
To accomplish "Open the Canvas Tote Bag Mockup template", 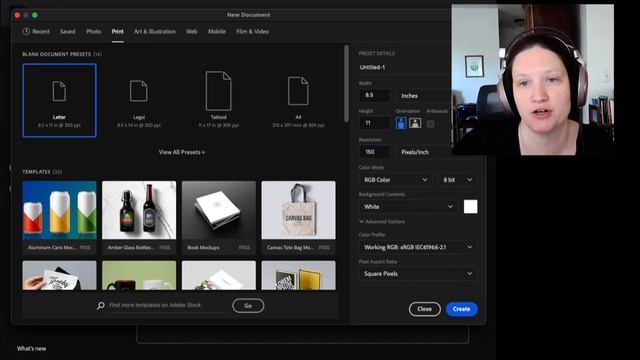I will 298,218.
